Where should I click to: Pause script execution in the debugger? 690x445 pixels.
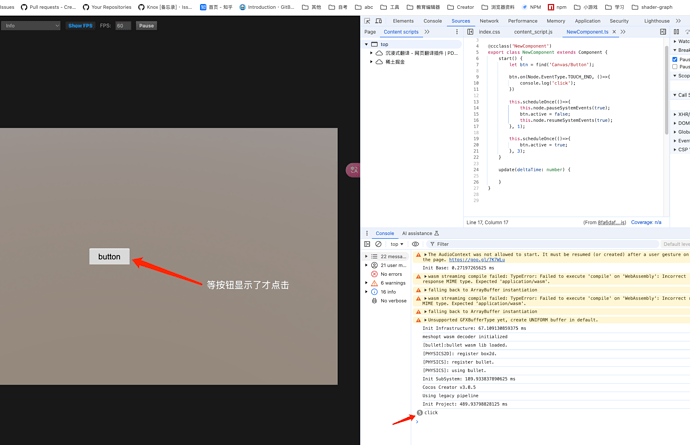coord(676,32)
